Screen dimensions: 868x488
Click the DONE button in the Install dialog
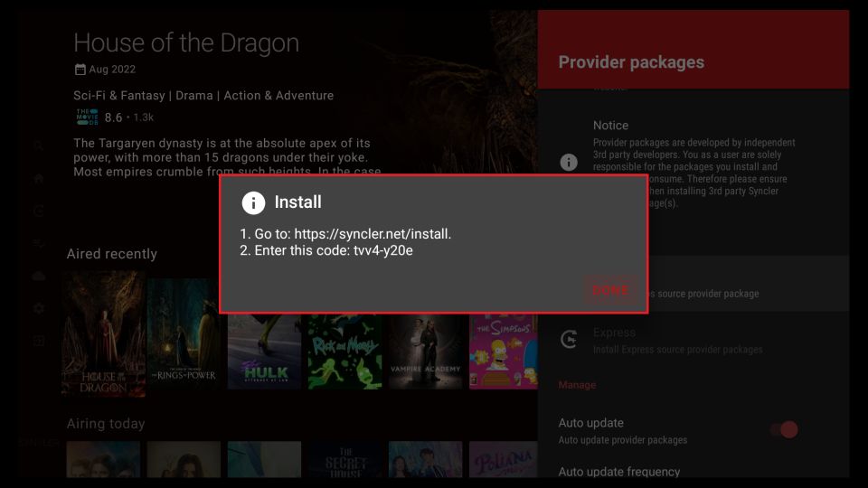point(610,290)
